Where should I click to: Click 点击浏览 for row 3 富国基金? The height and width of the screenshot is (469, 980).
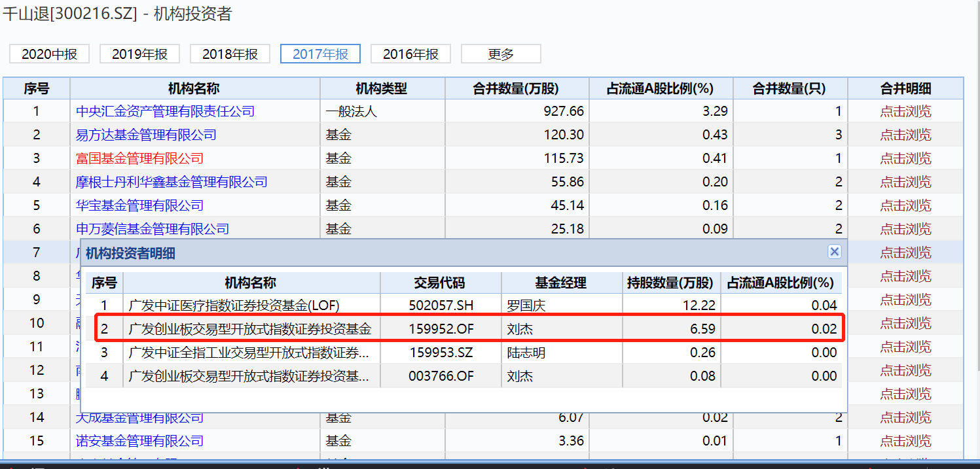pyautogui.click(x=905, y=158)
